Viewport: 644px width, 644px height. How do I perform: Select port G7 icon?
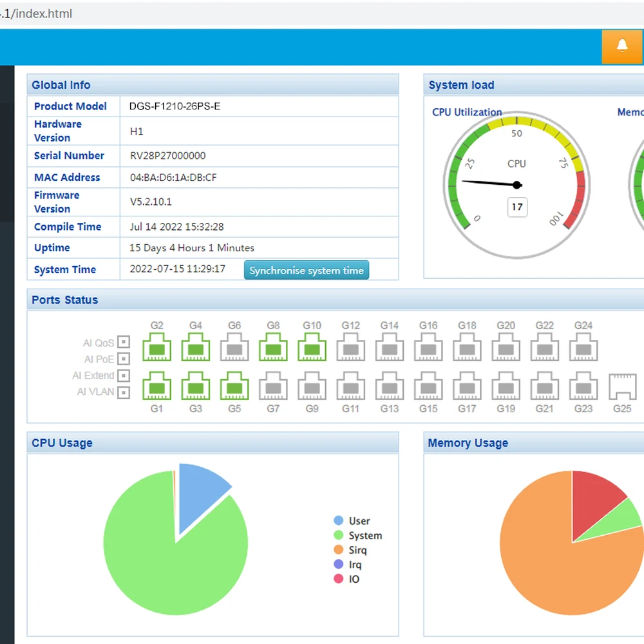pyautogui.click(x=273, y=386)
